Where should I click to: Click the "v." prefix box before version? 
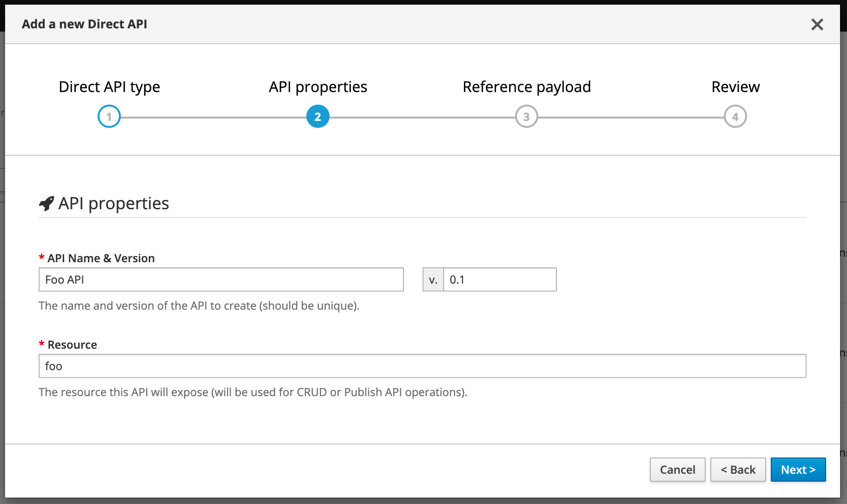433,279
